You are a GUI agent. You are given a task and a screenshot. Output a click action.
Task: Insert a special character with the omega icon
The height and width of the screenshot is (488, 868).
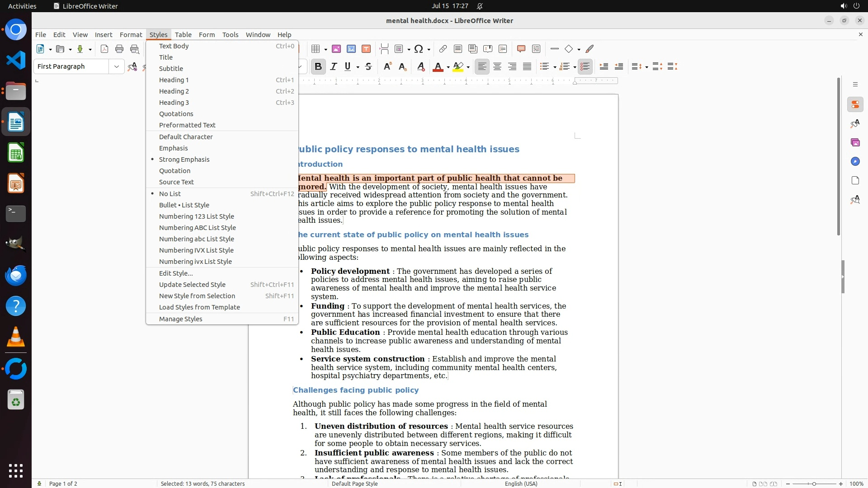(x=419, y=49)
